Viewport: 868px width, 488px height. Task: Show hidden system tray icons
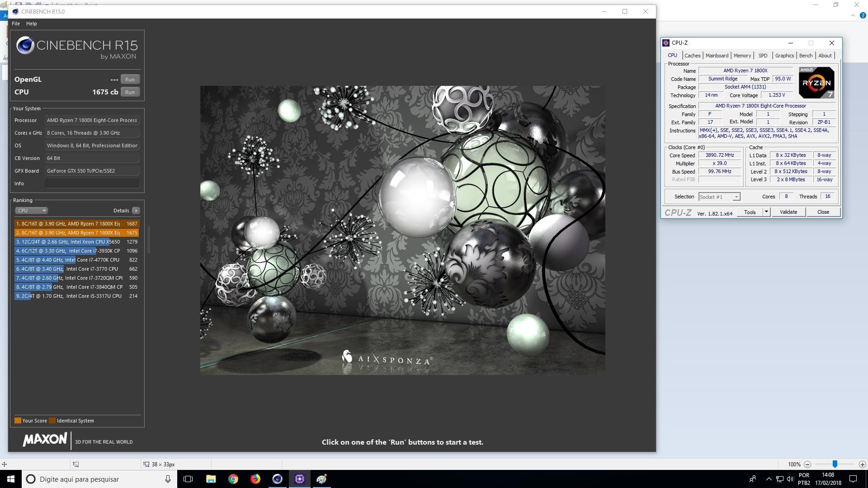769,479
